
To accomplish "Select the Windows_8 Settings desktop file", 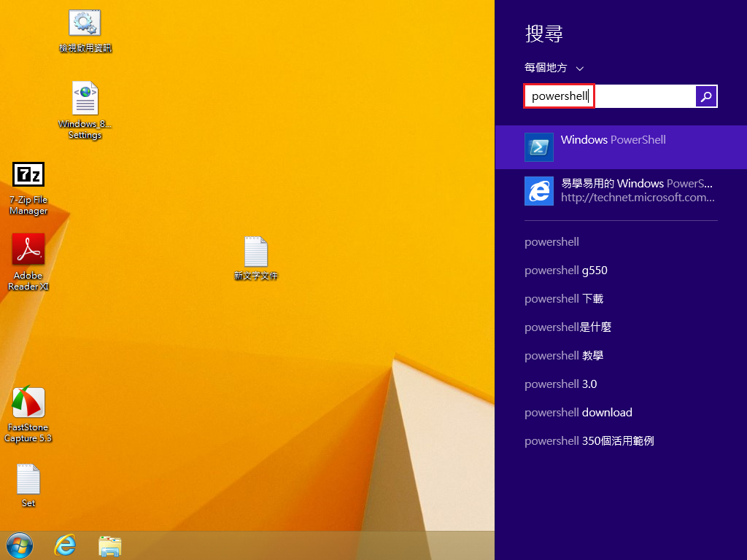I will 85,111.
